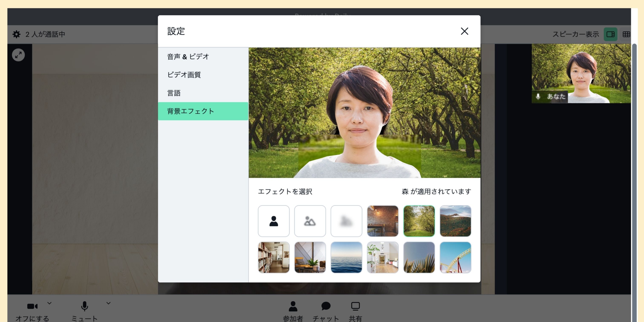Switch to ビデオ画質 settings tab

[x=184, y=75]
